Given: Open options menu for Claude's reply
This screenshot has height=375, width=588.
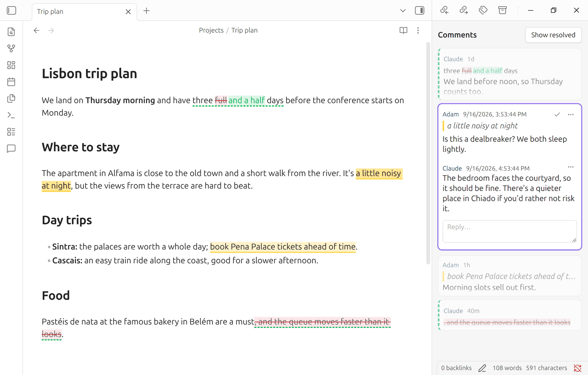Looking at the screenshot, I should pos(571,167).
